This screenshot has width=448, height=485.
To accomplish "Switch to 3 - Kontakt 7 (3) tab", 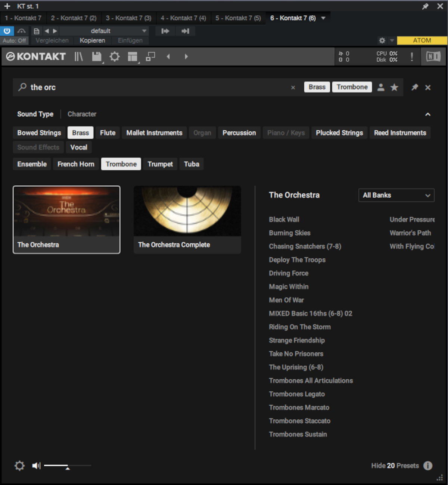I will coord(128,18).
